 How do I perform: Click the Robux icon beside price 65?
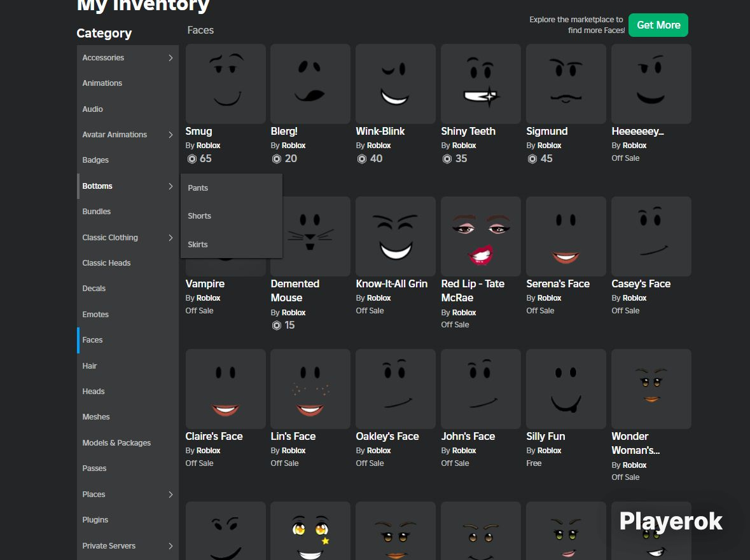(192, 159)
